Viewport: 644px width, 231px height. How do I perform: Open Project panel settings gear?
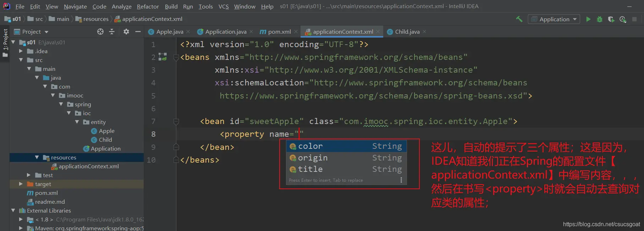coord(126,32)
